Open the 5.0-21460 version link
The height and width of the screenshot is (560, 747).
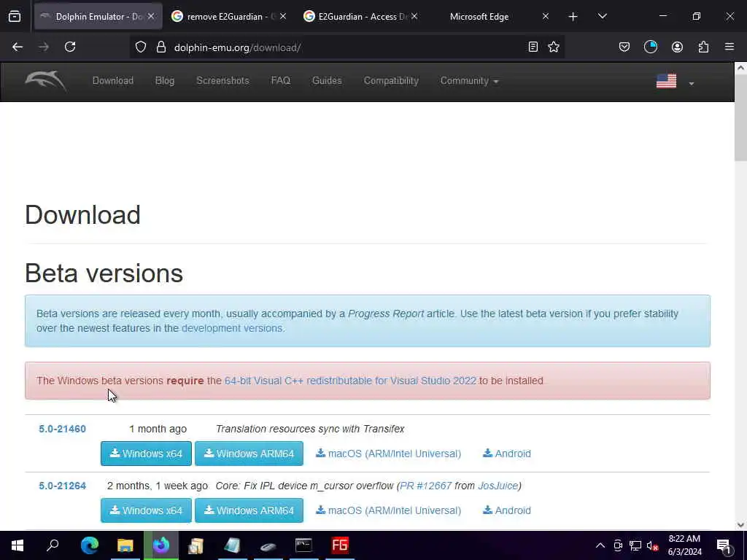[63, 429]
